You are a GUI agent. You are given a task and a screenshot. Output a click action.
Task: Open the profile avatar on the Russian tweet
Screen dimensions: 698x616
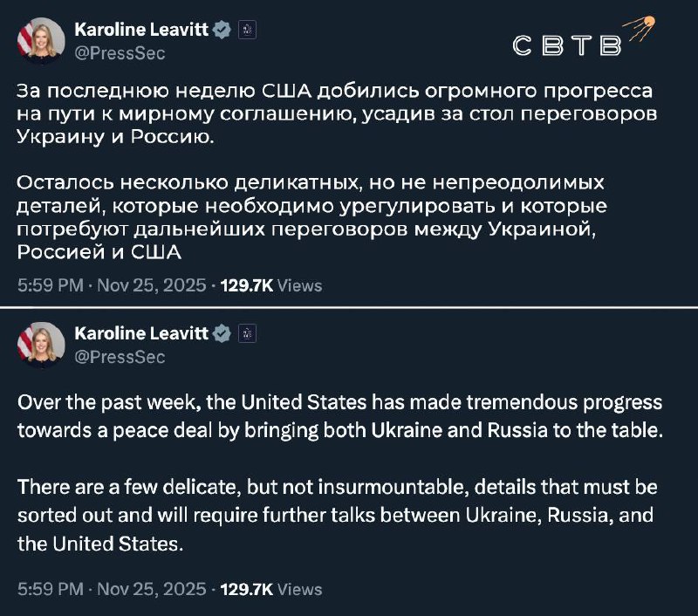42,40
